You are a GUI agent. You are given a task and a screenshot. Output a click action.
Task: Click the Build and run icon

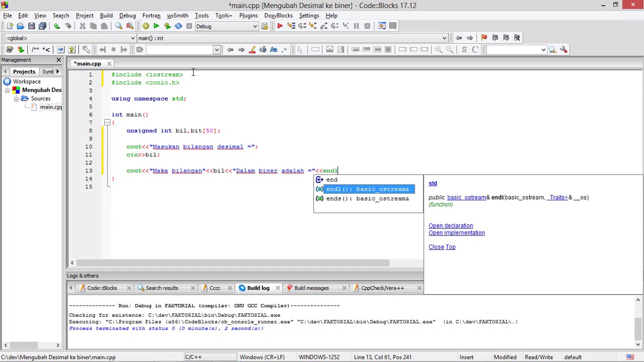point(167,26)
